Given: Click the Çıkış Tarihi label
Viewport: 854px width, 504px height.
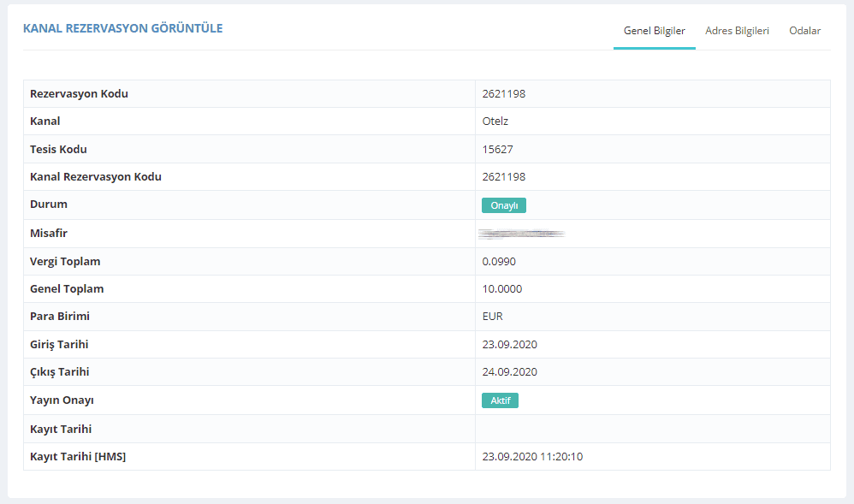Looking at the screenshot, I should (x=59, y=372).
